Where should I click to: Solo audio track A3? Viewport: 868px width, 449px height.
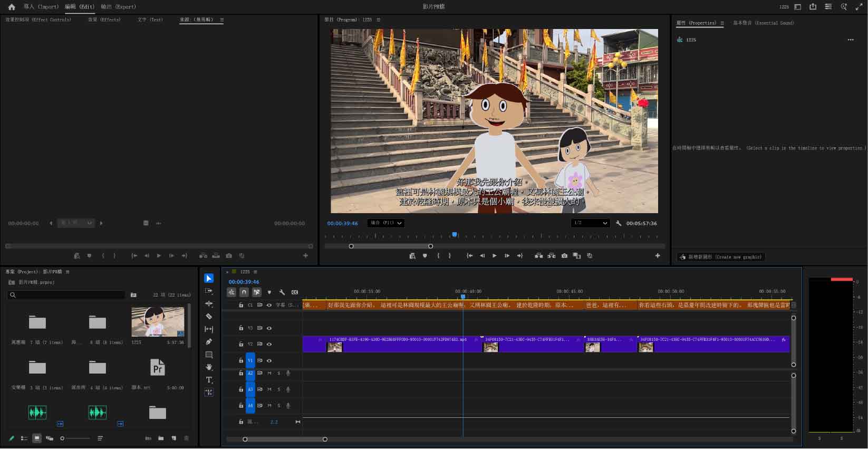279,389
